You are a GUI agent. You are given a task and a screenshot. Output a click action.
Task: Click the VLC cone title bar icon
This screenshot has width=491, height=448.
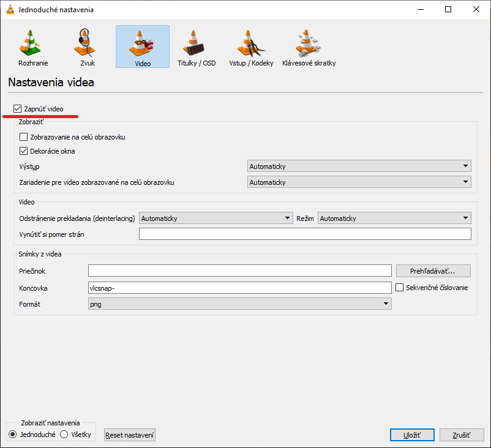click(x=10, y=9)
